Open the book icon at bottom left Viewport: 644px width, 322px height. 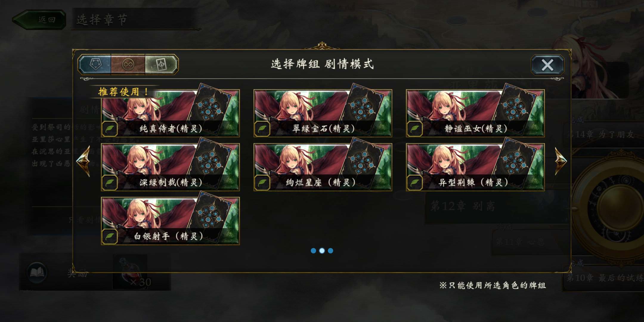pos(37,272)
